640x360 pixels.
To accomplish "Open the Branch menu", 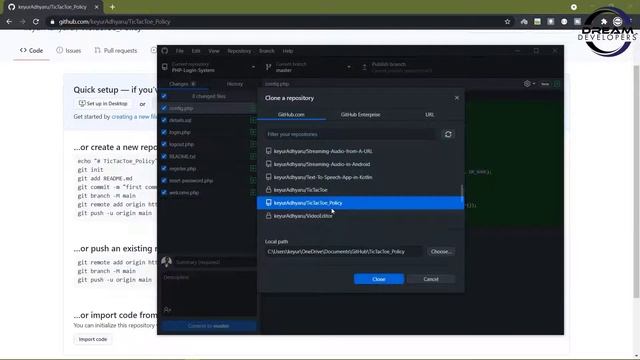I will pyautogui.click(x=267, y=51).
